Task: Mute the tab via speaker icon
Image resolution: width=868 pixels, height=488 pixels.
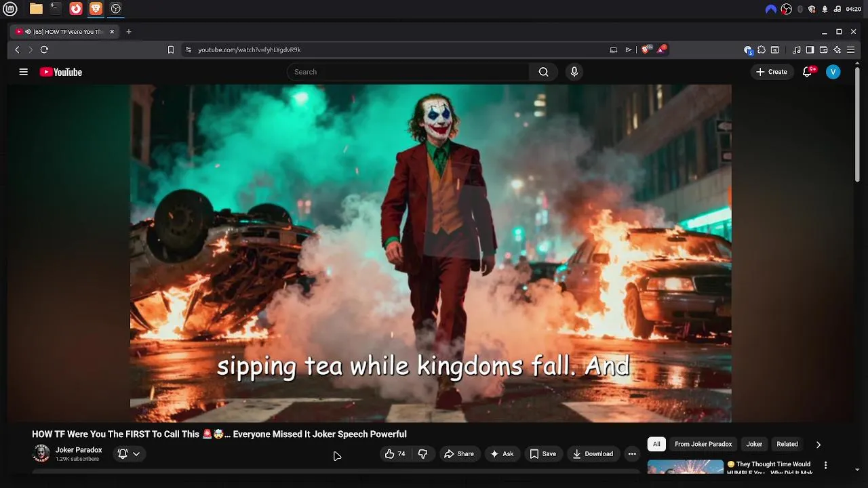Action: [28, 32]
